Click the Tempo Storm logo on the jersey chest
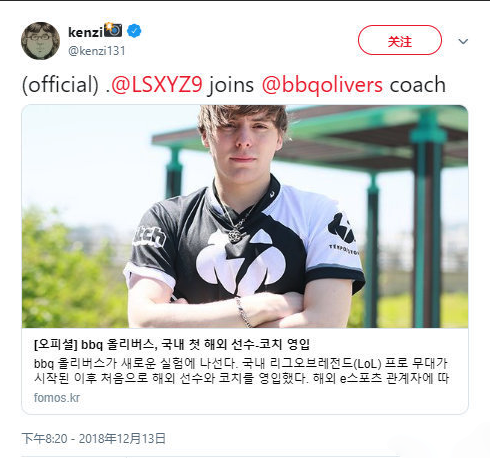 tap(241, 262)
